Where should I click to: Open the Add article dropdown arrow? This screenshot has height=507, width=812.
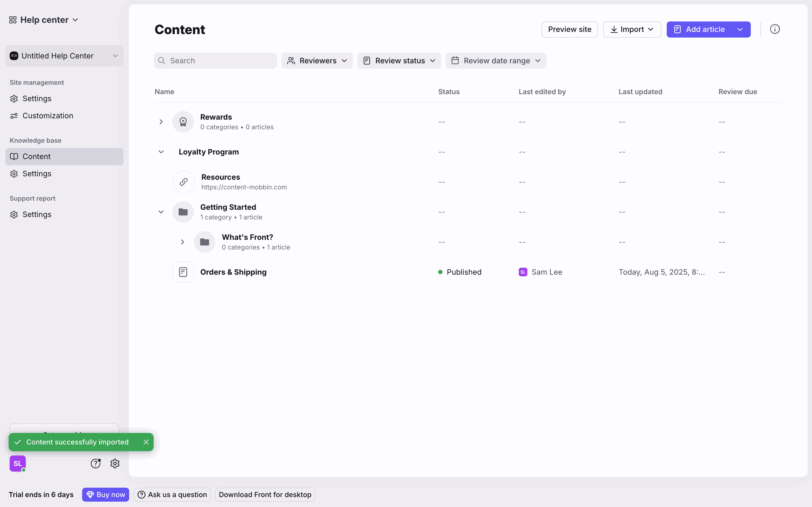pyautogui.click(x=740, y=30)
